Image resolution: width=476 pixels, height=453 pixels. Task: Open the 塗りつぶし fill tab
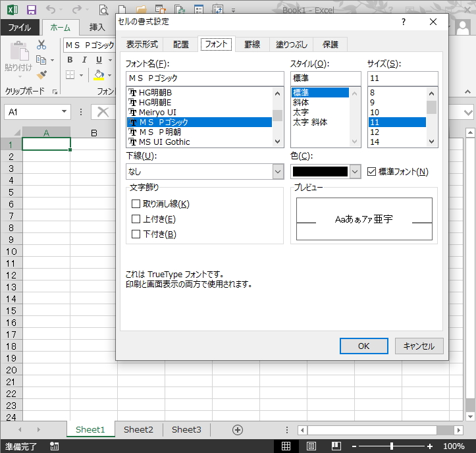point(292,45)
